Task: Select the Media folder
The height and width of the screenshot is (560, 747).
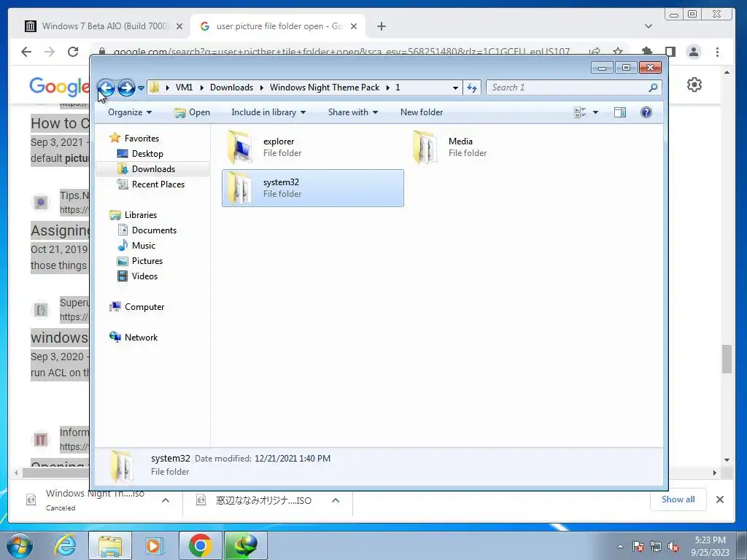Action: point(498,147)
